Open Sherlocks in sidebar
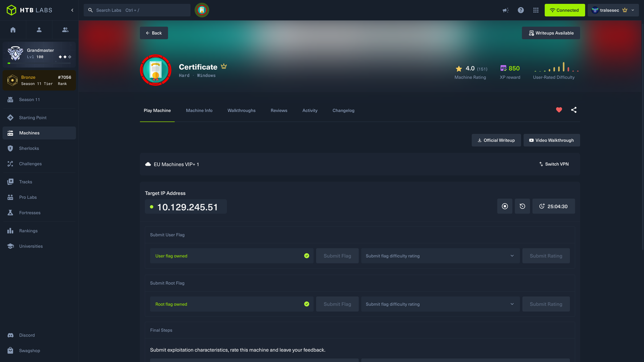Viewport: 644px width, 362px height. [39, 148]
